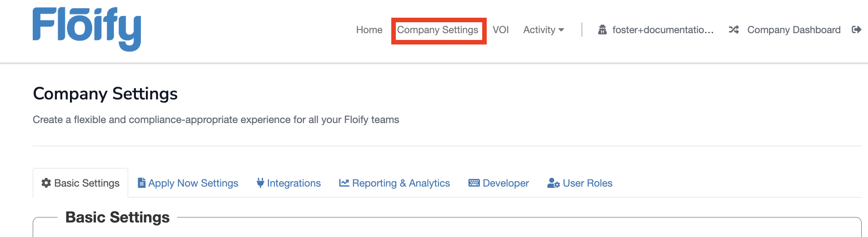868x237 pixels.
Task: Click the keyboard icon beside Developer
Action: pyautogui.click(x=474, y=183)
